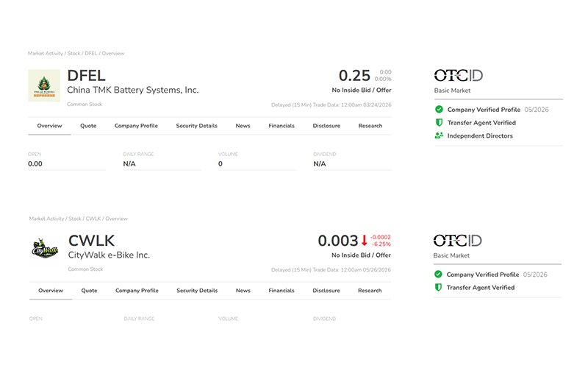Click delayed trade data timestamp 05/26/2026
The width and height of the screenshot is (588, 368).
[331, 269]
